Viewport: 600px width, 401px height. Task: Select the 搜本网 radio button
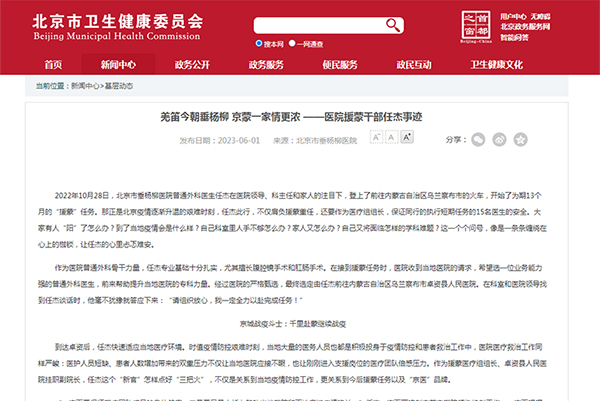coord(261,44)
